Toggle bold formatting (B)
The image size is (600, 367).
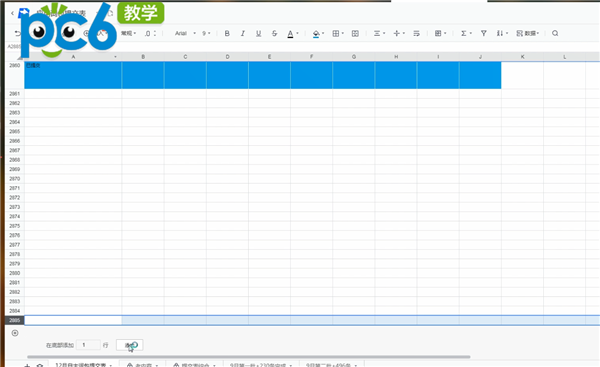point(227,33)
